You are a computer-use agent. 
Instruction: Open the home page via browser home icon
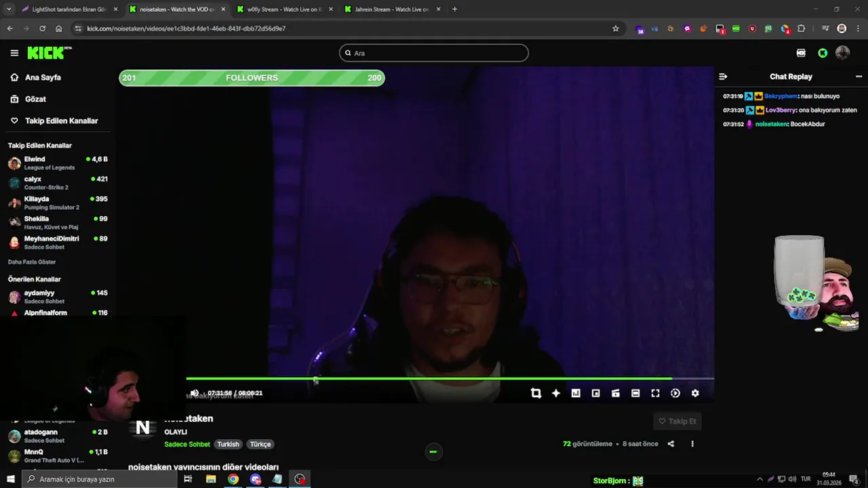tap(59, 28)
